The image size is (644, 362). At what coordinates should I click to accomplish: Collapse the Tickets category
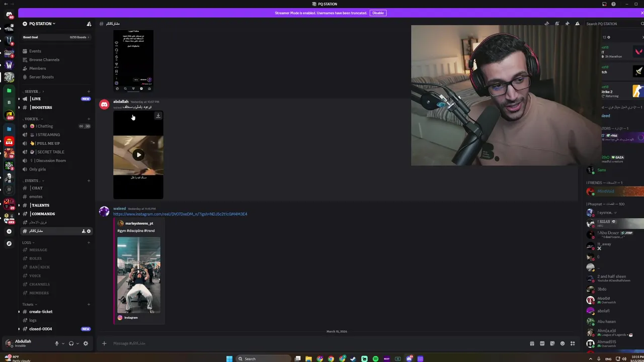click(x=30, y=304)
